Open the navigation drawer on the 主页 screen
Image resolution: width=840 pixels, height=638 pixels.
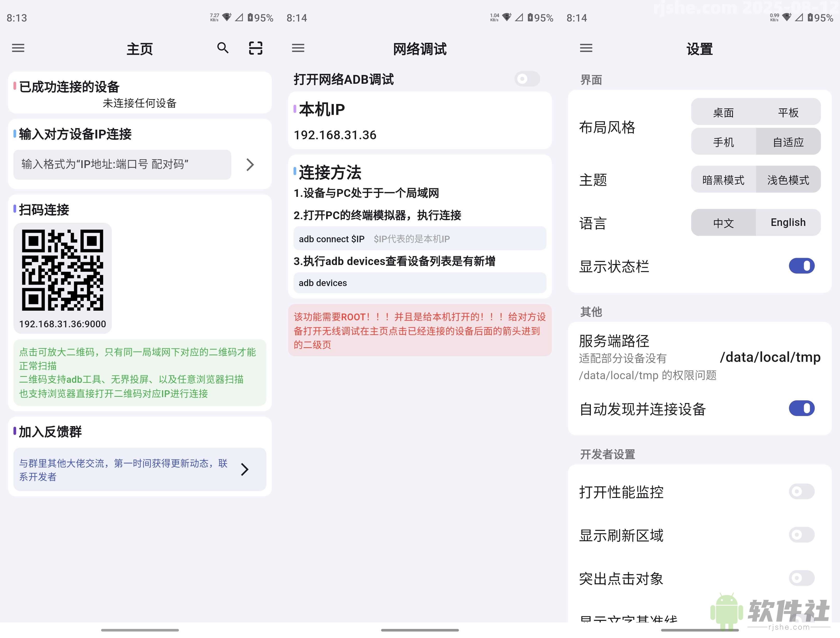coord(17,48)
